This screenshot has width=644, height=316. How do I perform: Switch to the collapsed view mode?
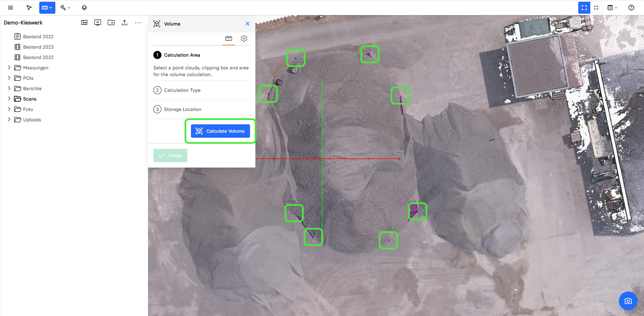coord(596,8)
